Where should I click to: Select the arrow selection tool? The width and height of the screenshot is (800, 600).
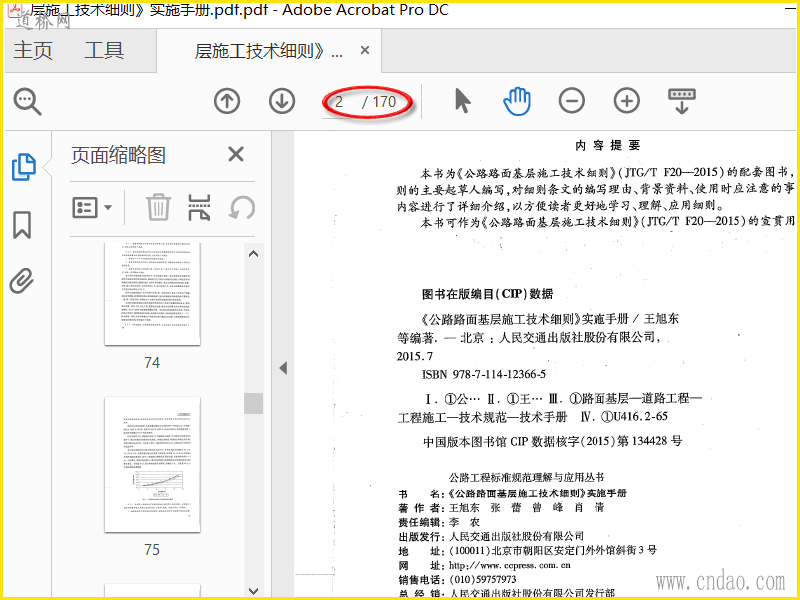(x=462, y=101)
